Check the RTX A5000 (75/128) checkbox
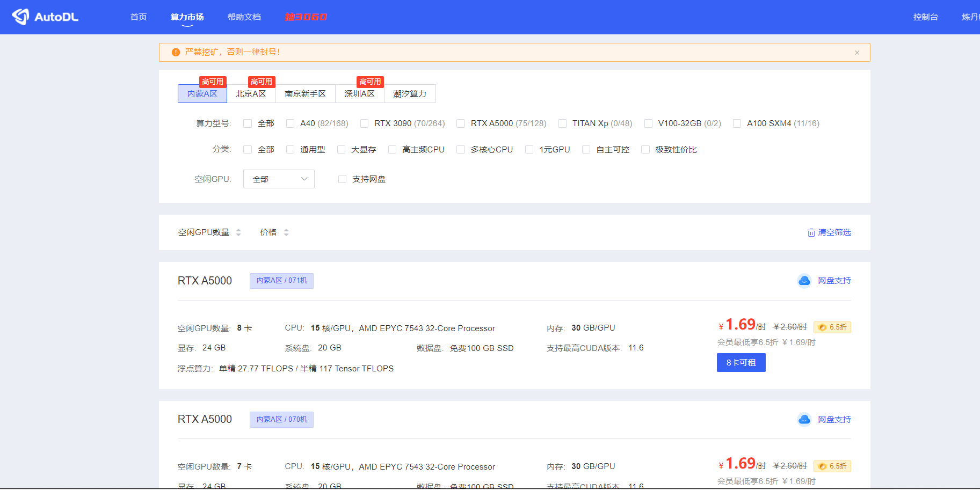Viewport: 980px width, 490px height. tap(461, 123)
